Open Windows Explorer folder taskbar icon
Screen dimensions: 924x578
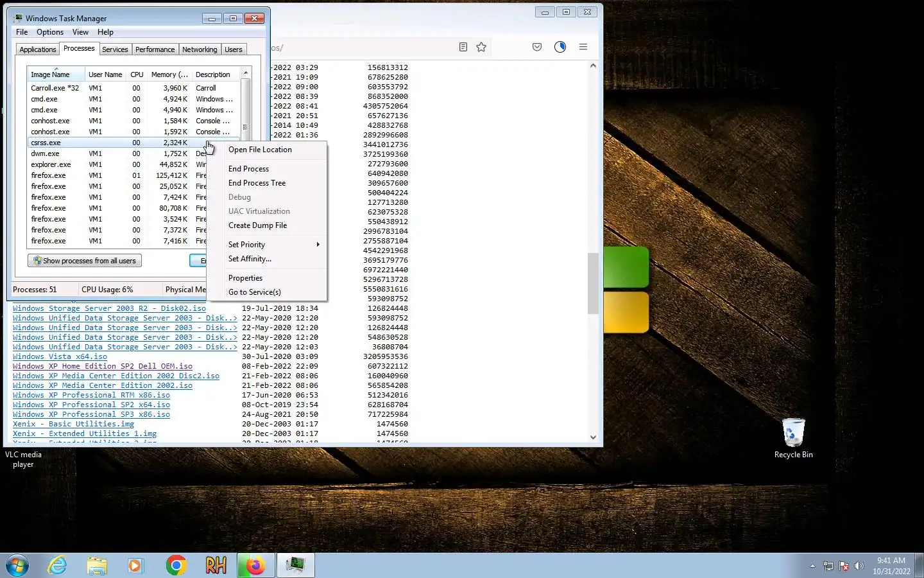pyautogui.click(x=97, y=565)
